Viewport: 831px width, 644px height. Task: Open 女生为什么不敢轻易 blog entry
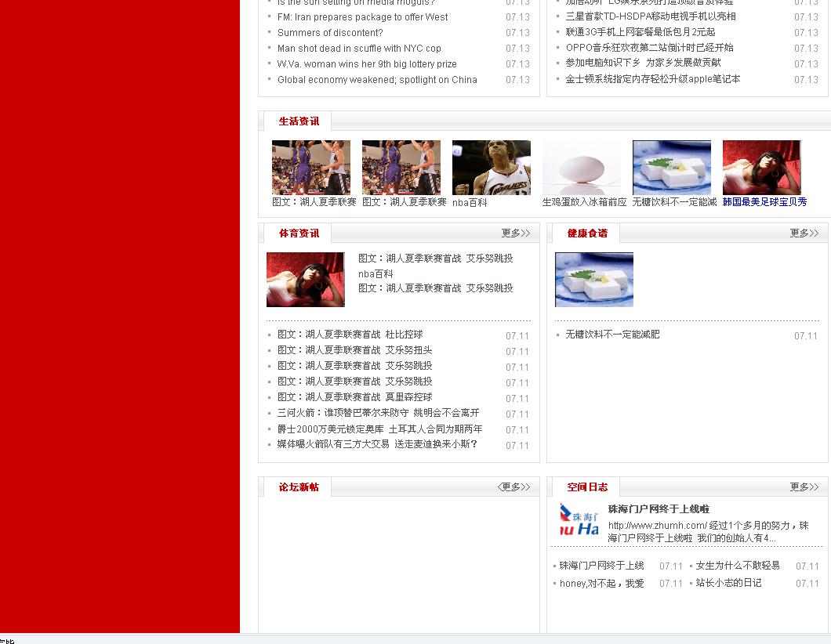pyautogui.click(x=738, y=566)
